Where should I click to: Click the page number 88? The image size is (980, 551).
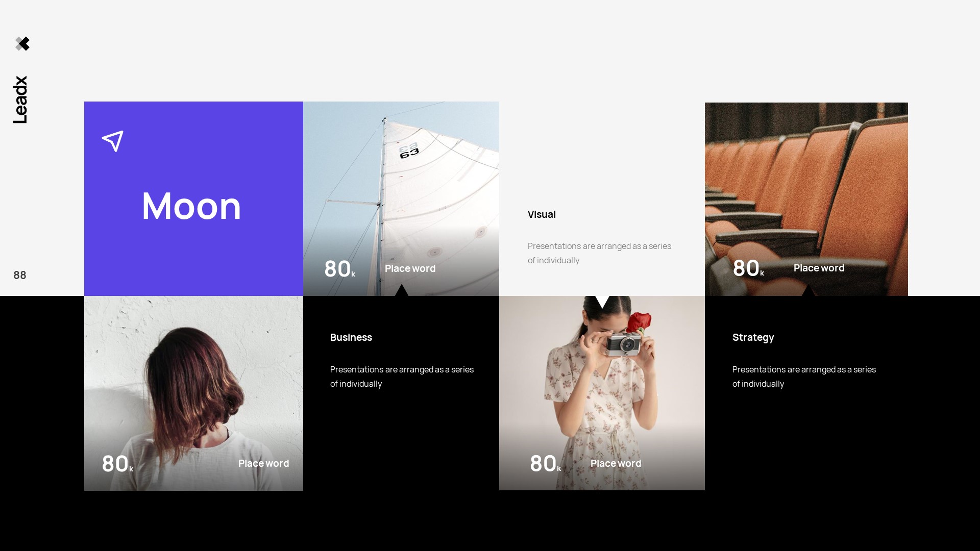coord(20,275)
